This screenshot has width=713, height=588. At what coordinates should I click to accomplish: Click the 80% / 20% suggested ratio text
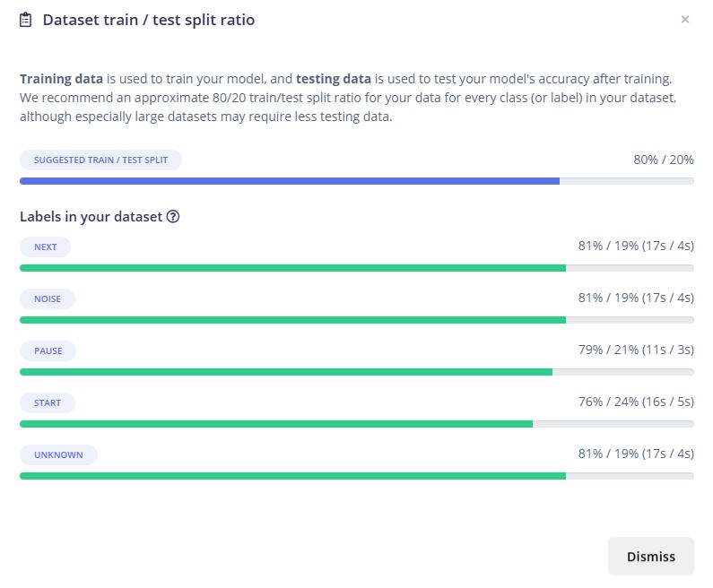click(x=663, y=160)
